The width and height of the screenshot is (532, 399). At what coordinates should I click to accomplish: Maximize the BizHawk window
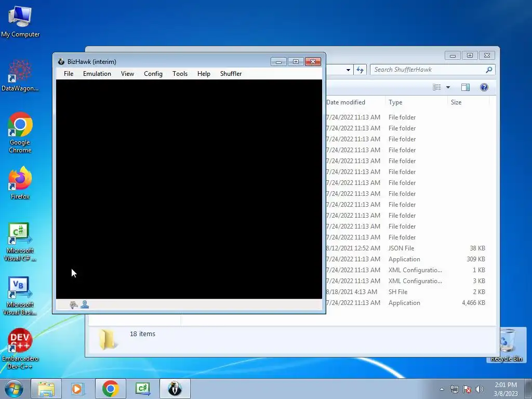[296, 61]
